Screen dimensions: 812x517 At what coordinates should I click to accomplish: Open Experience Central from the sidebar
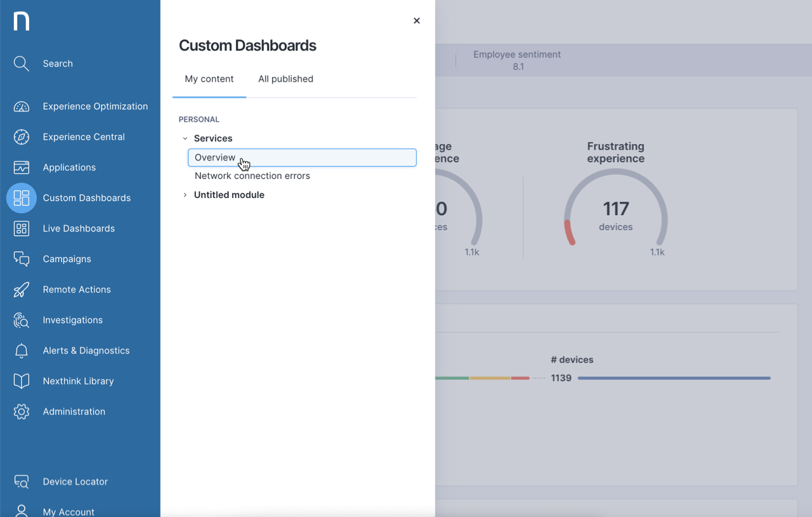pyautogui.click(x=21, y=136)
